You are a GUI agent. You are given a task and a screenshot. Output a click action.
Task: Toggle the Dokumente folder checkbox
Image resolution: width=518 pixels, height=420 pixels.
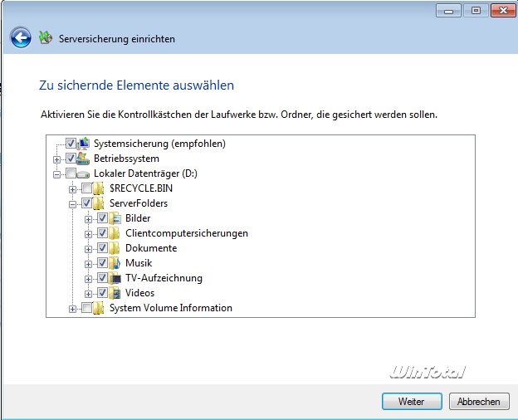point(103,248)
